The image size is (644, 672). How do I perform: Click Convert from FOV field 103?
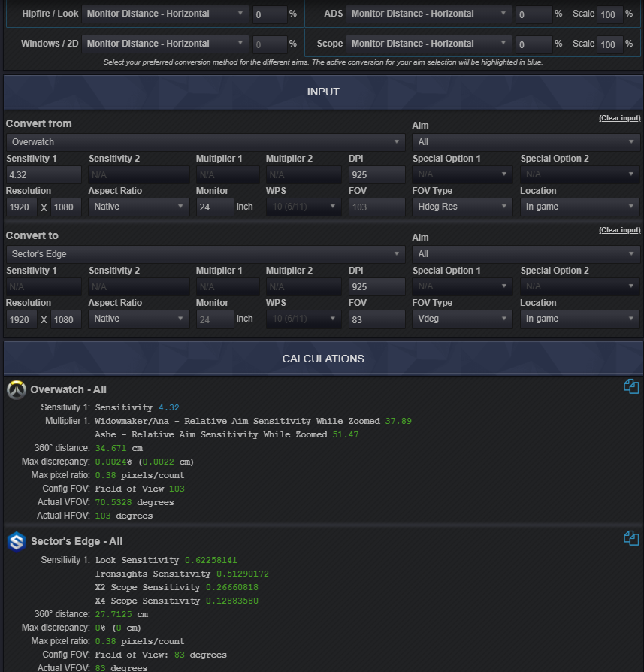377,207
